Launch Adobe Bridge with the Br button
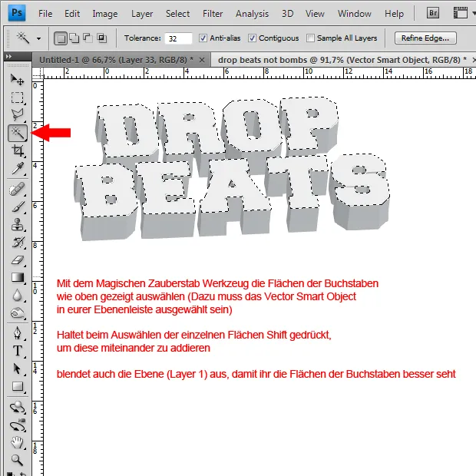This screenshot has height=476, width=476. (x=434, y=13)
